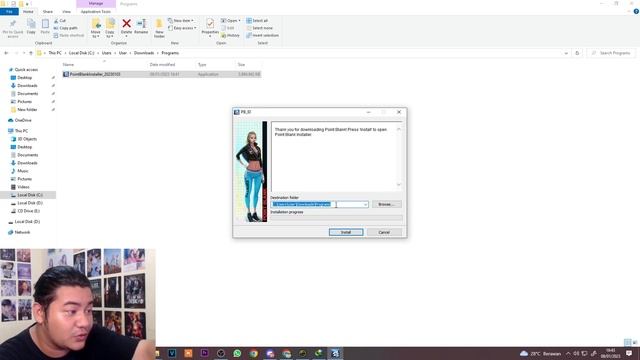Click the refresh button beside address bar
Viewport: 640px width, 360px height.
tap(577, 53)
